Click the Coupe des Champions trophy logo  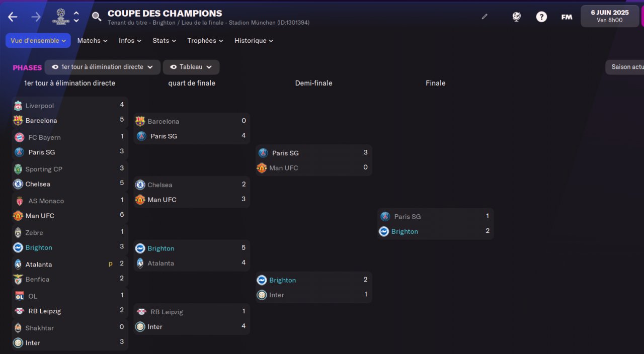[x=61, y=17]
